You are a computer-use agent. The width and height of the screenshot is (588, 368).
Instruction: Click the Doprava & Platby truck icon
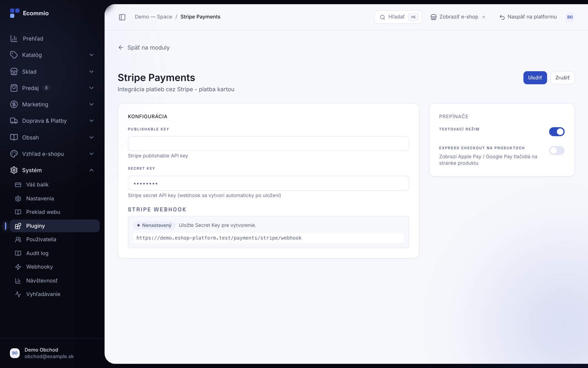pos(14,121)
